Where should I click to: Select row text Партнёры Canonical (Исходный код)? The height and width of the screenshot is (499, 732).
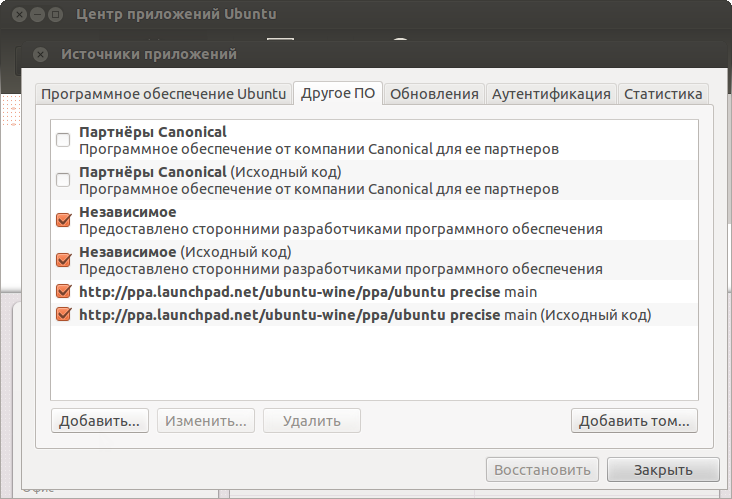coord(319,181)
